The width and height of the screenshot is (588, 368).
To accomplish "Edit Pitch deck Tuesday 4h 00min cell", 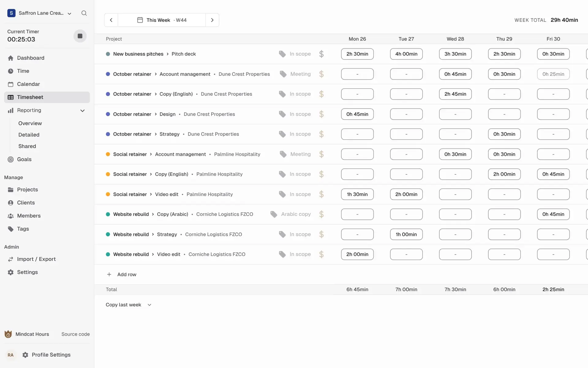I will point(406,54).
